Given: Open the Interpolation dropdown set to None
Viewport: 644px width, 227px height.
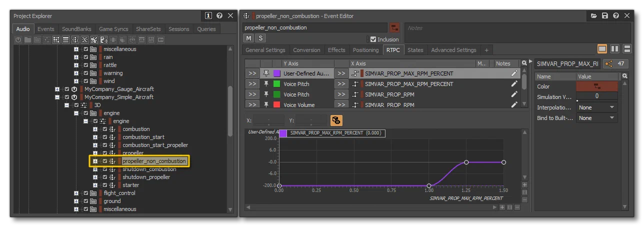Looking at the screenshot, I should pyautogui.click(x=597, y=107).
